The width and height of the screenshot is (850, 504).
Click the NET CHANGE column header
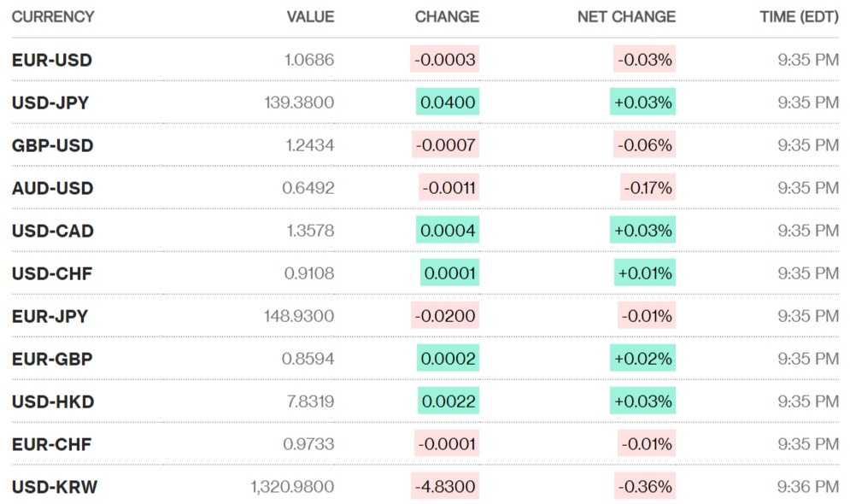[x=626, y=16]
